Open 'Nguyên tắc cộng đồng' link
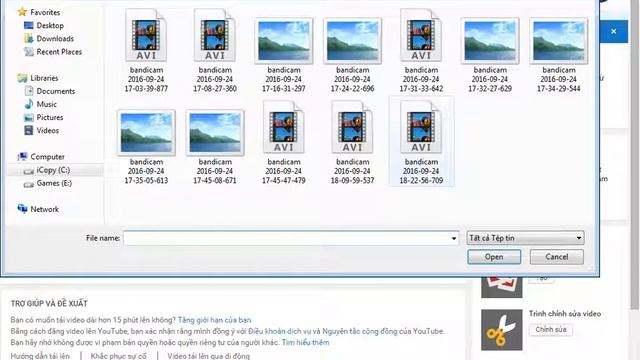The image size is (640, 360). [360, 331]
